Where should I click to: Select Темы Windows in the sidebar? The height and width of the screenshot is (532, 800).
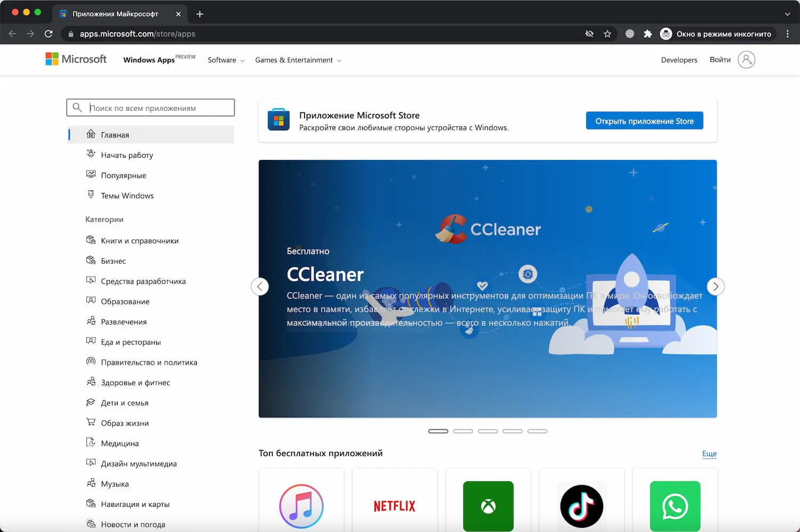(151, 195)
